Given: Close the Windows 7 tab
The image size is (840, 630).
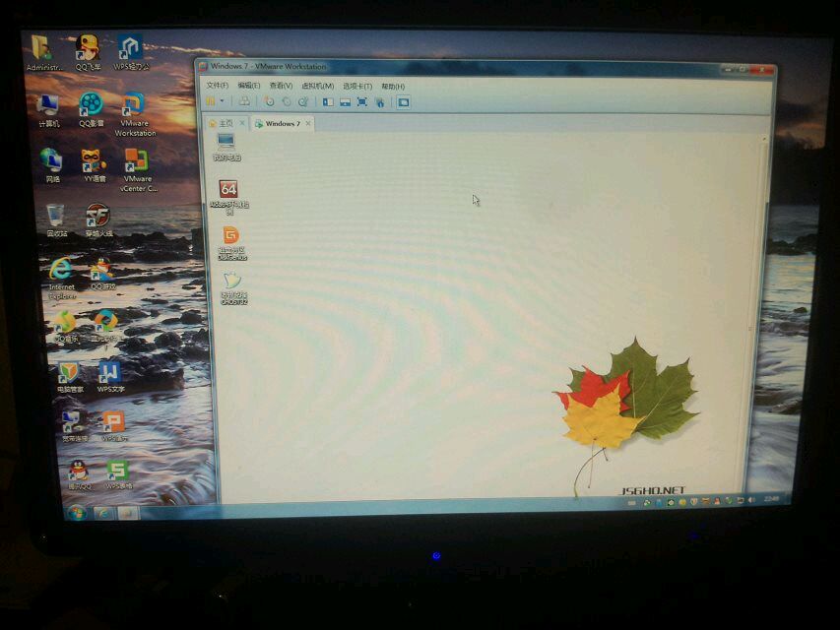Looking at the screenshot, I should pyautogui.click(x=308, y=124).
